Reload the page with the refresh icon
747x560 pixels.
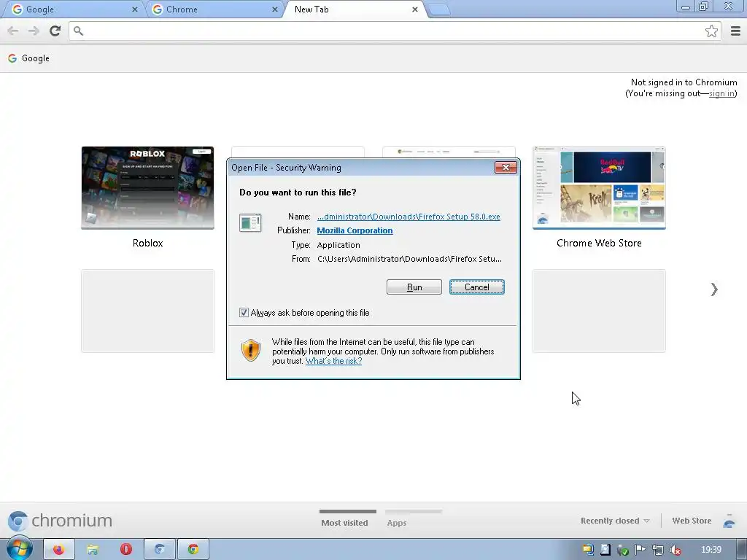click(x=55, y=31)
